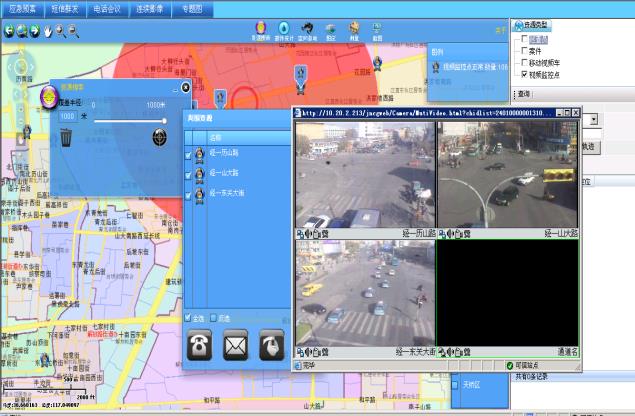Screen dimensions: 635x416
Task: Click the green forward arrow map tool
Action: click(x=35, y=30)
